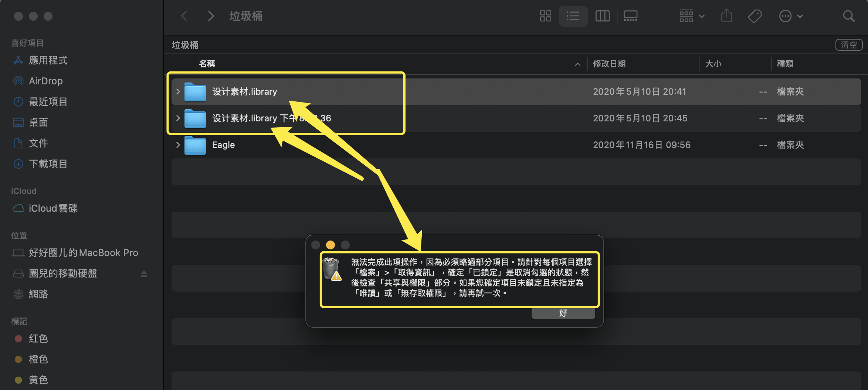Sort by the 種類 column header
The image size is (868, 390).
(x=785, y=64)
